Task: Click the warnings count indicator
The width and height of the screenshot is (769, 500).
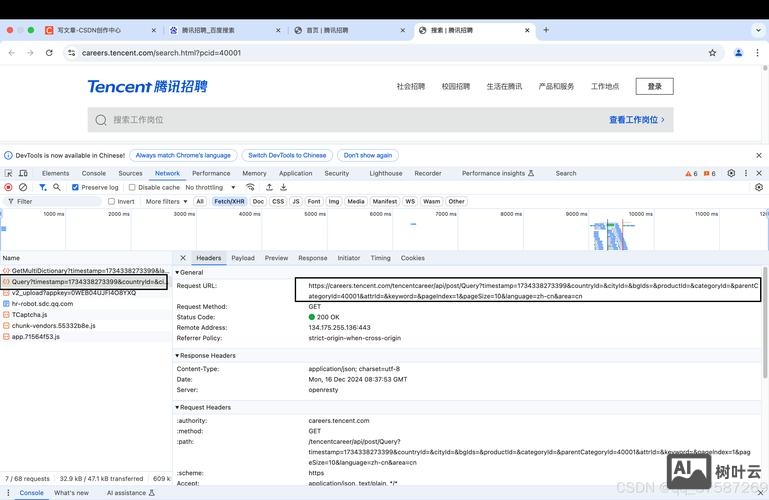Action: (x=691, y=174)
